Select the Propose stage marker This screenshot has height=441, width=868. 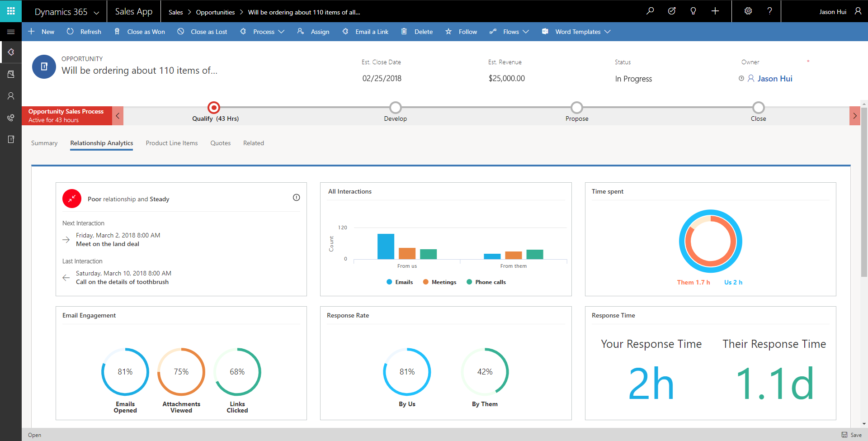tap(577, 108)
